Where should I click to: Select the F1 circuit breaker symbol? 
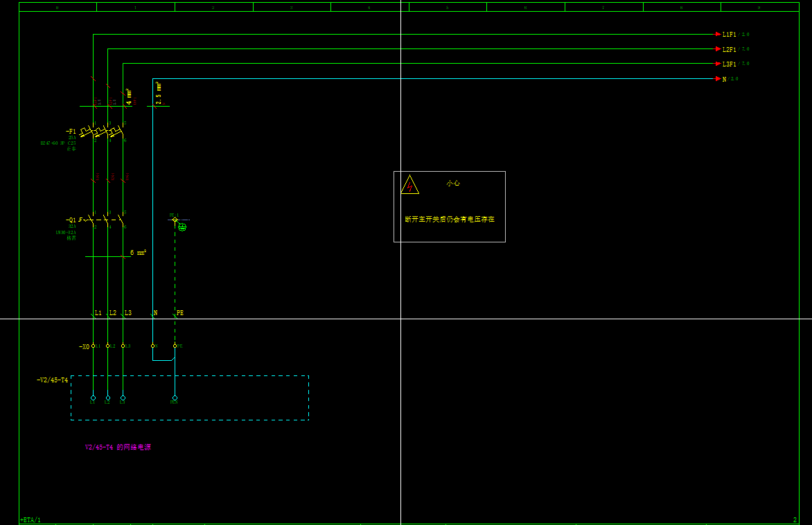101,131
